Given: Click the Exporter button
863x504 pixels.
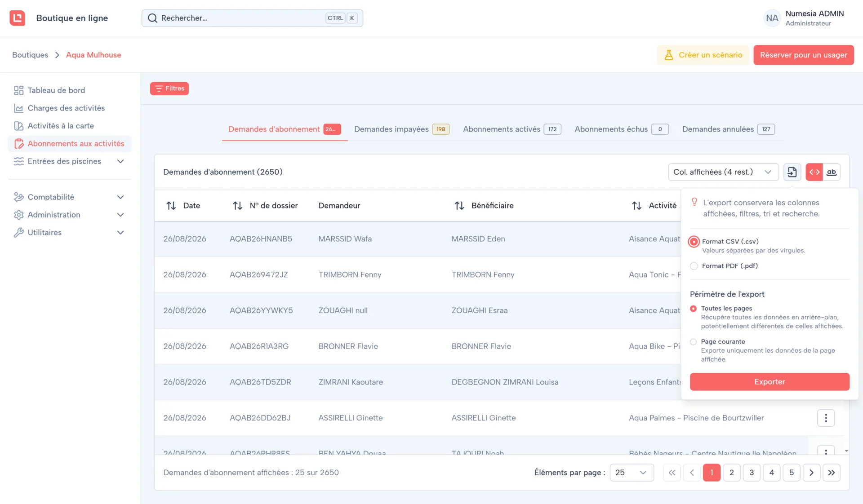Looking at the screenshot, I should pos(770,382).
